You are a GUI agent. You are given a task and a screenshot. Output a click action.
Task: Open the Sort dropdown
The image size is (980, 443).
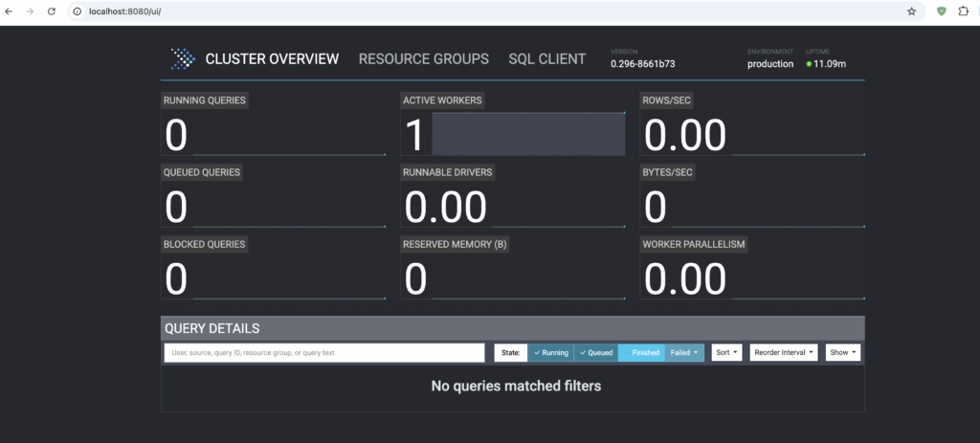coord(726,352)
